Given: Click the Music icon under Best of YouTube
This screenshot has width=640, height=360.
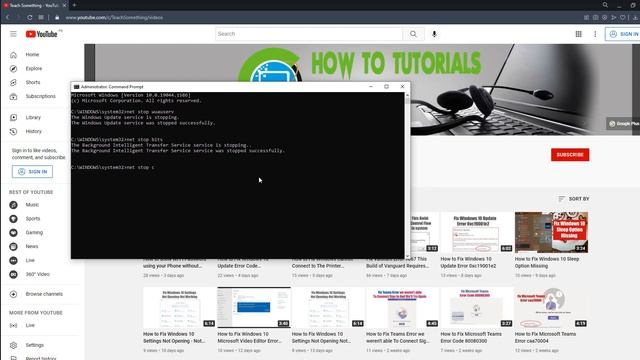Looking at the screenshot, I should (13, 205).
